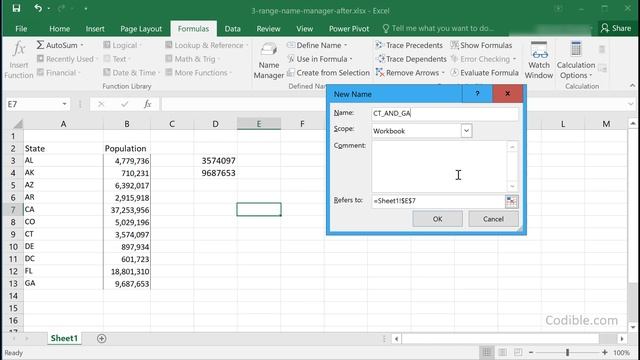Click the GA state cell
This screenshot has width=640, height=360.
(63, 284)
